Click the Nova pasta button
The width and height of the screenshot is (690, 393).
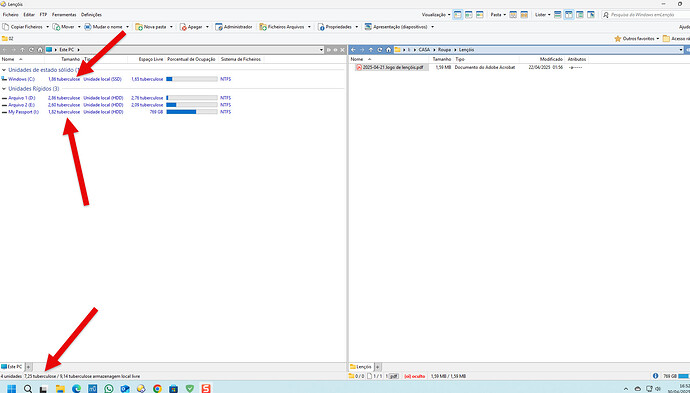click(x=151, y=27)
